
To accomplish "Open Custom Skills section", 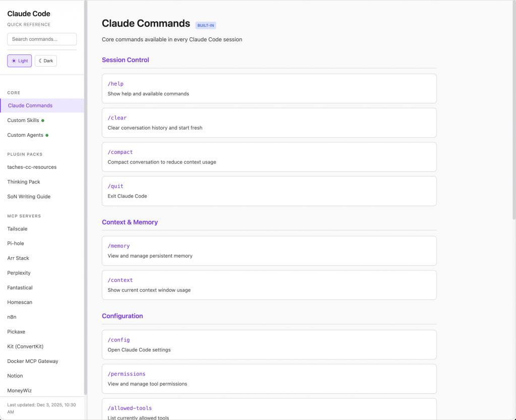I will pyautogui.click(x=23, y=121).
